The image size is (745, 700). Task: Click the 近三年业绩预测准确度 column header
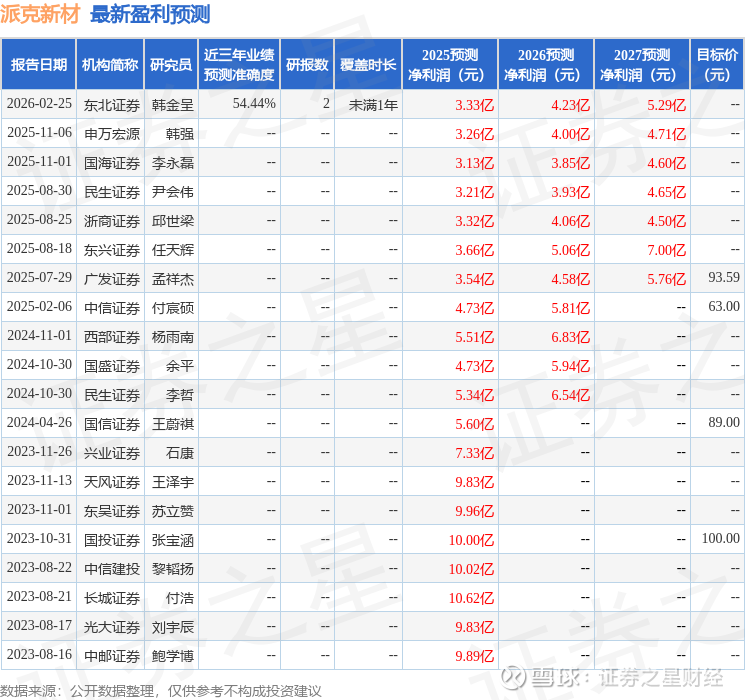click(239, 65)
